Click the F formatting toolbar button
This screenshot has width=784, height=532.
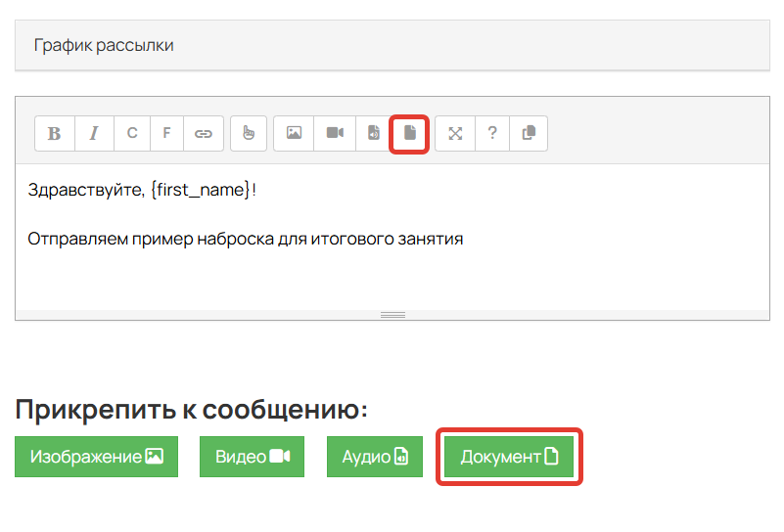tap(166, 133)
